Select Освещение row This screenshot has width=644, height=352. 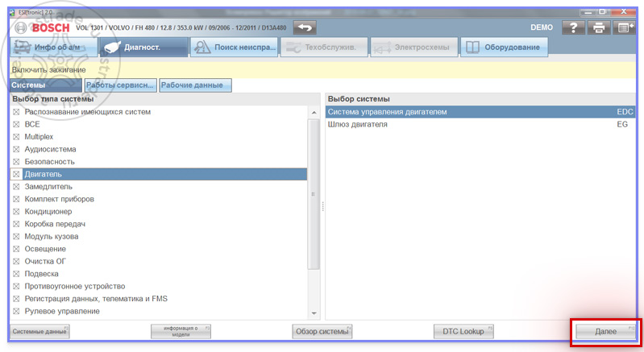coord(159,249)
